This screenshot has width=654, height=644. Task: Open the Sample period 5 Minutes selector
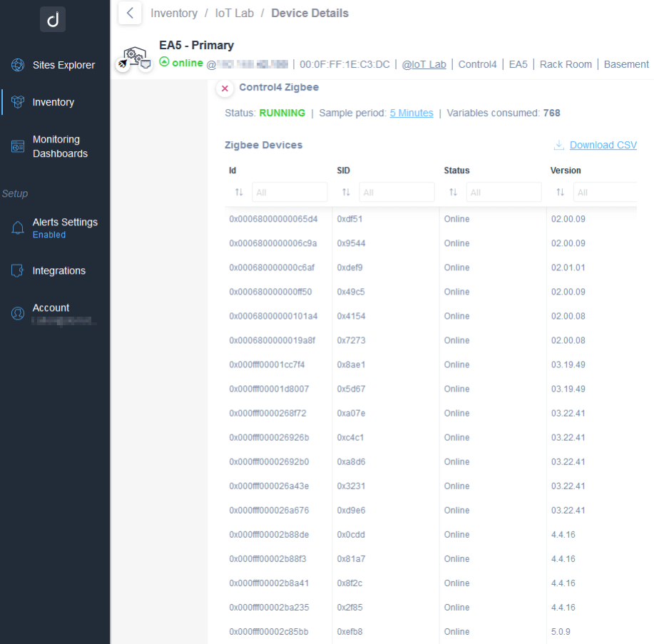coord(411,113)
